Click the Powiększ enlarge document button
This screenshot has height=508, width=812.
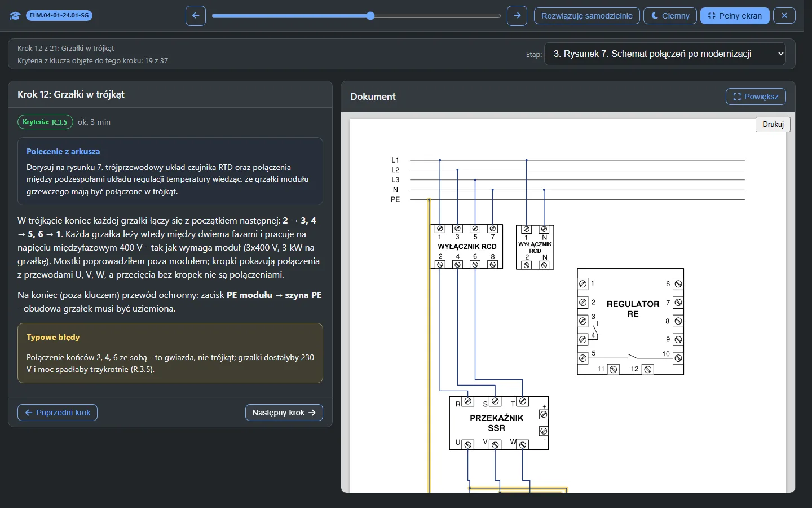756,97
